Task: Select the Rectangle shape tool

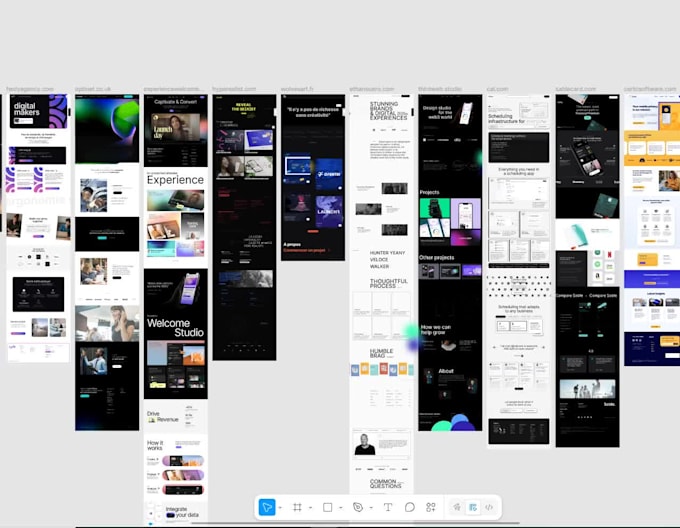Action: click(327, 507)
